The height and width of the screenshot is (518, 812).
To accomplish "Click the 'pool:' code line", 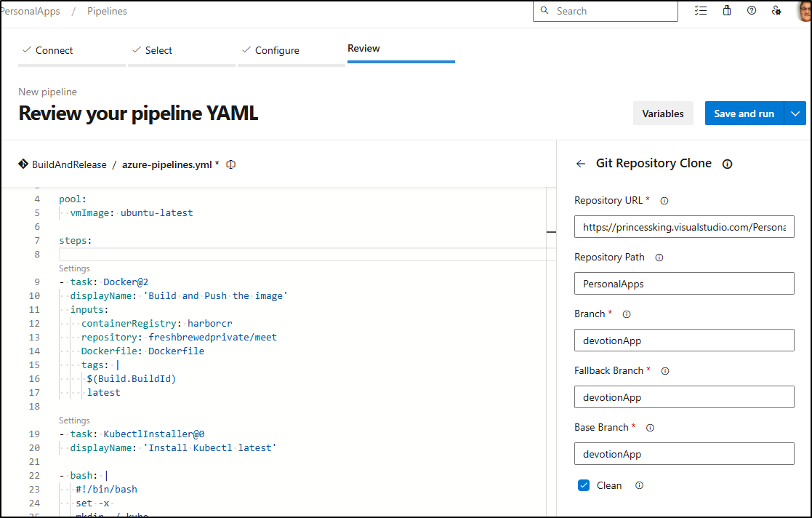I will (73, 199).
